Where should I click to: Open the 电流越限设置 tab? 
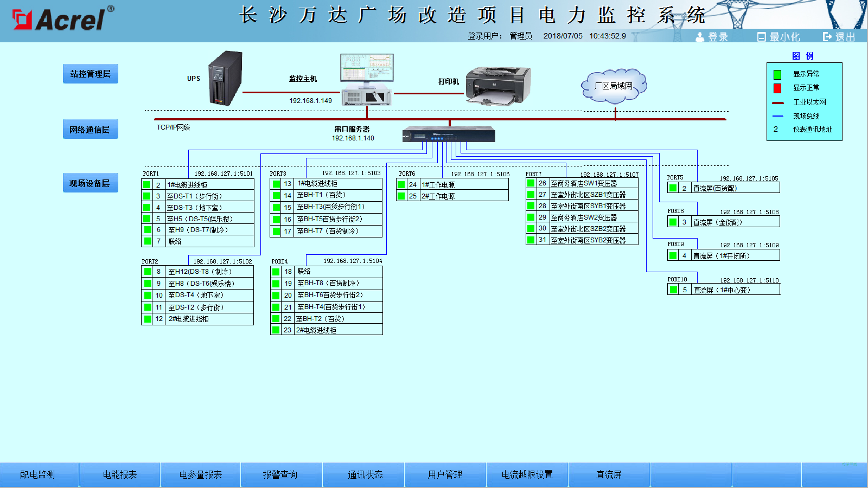coord(527,475)
